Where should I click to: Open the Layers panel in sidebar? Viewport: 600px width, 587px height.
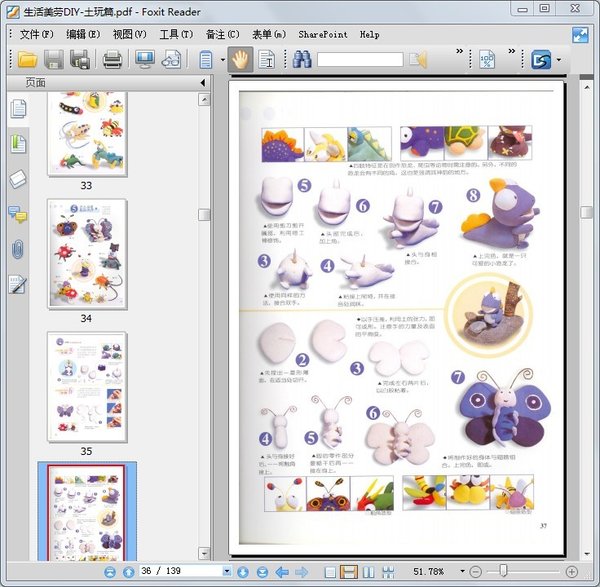click(x=18, y=179)
